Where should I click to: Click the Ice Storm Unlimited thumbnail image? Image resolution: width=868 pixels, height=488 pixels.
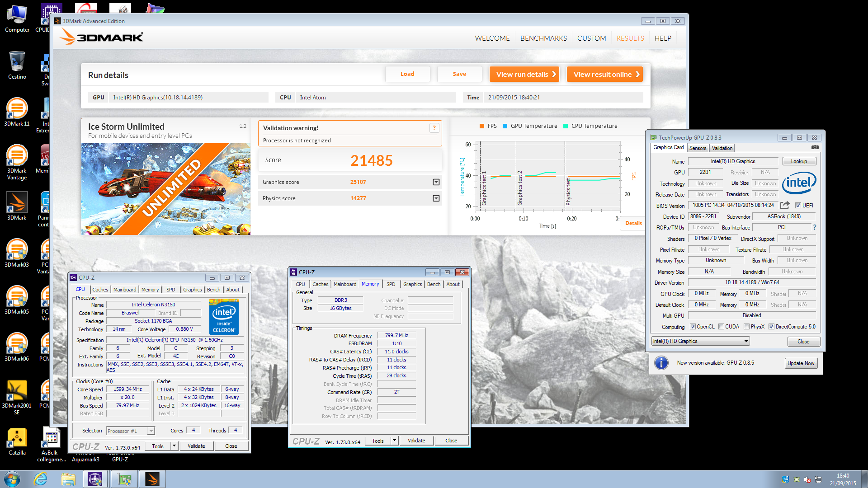coord(165,189)
